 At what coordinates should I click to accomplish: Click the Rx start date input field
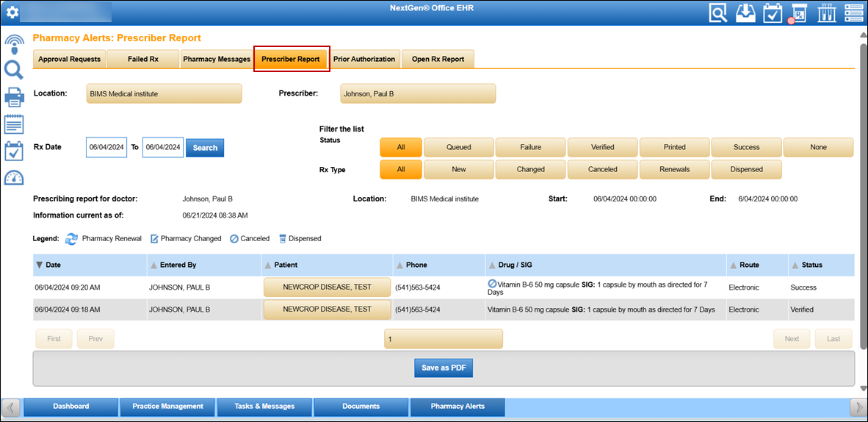pyautogui.click(x=106, y=147)
